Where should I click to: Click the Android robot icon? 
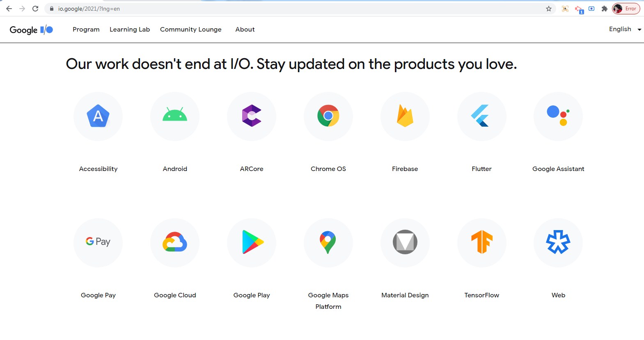175,116
